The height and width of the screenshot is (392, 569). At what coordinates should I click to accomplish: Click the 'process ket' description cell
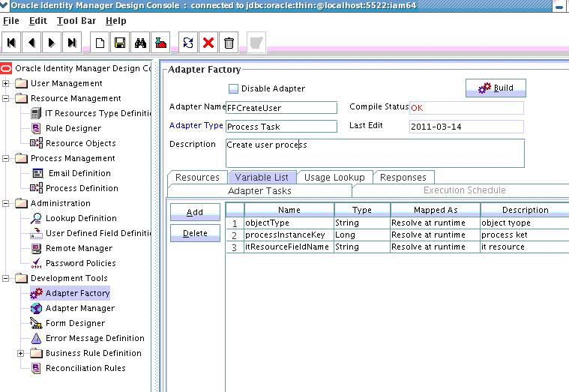(525, 235)
